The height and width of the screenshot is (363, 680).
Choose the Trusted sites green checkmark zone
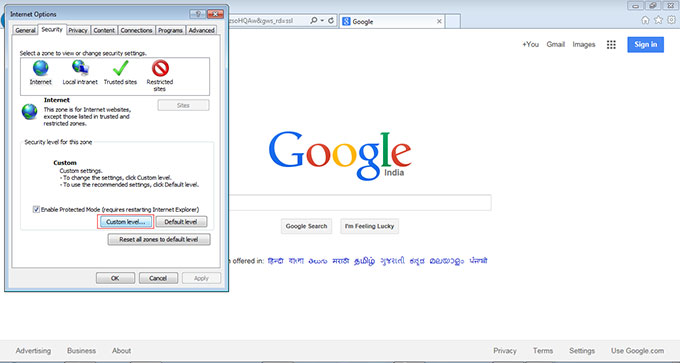tap(121, 68)
